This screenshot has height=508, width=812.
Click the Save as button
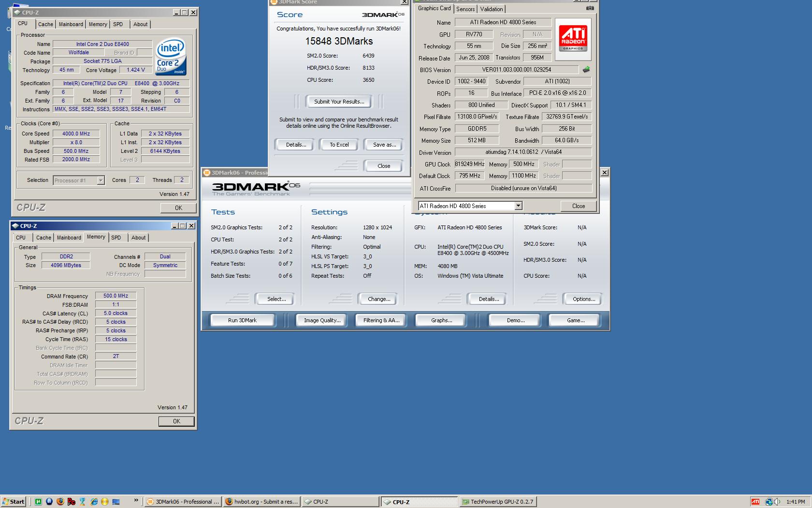tap(384, 145)
